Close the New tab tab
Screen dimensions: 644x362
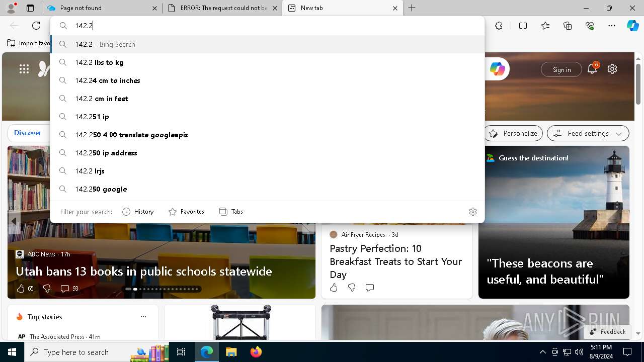pyautogui.click(x=395, y=8)
